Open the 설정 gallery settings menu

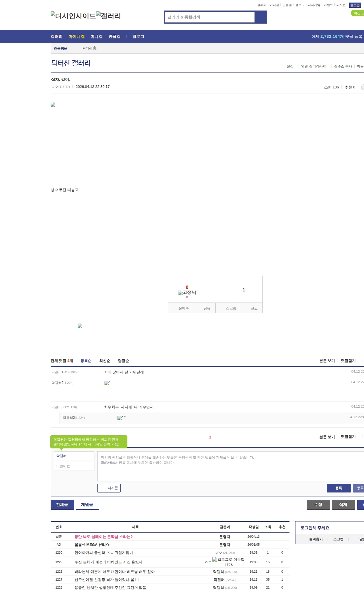290,66
